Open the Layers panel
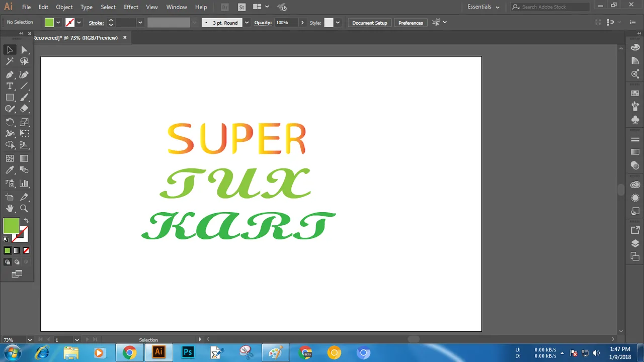 pyautogui.click(x=635, y=243)
